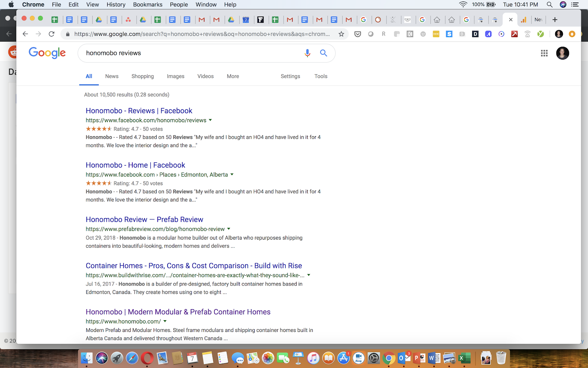Open the History menu
The height and width of the screenshot is (368, 588).
pos(116,4)
